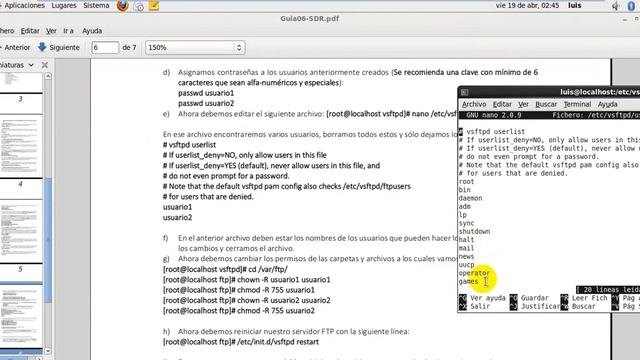Click the zoom dropdown arrow spinner

[x=239, y=47]
